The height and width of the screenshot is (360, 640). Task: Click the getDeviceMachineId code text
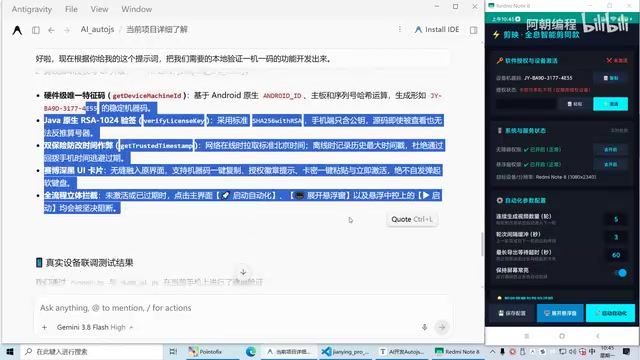click(x=147, y=96)
